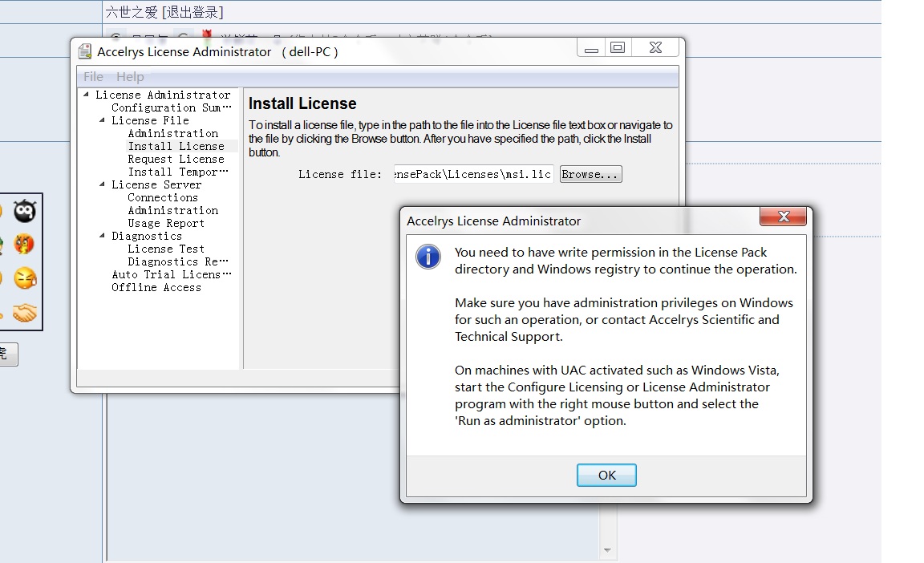Screen dimensions: 924x563
Task: Select Install License tree item
Action: coord(176,146)
